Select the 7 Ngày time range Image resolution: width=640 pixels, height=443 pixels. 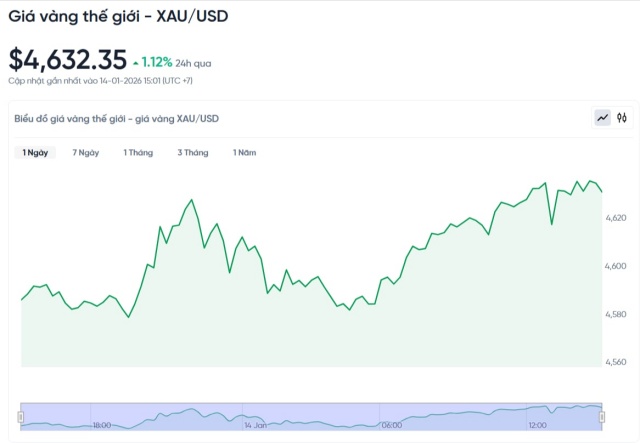tap(86, 153)
